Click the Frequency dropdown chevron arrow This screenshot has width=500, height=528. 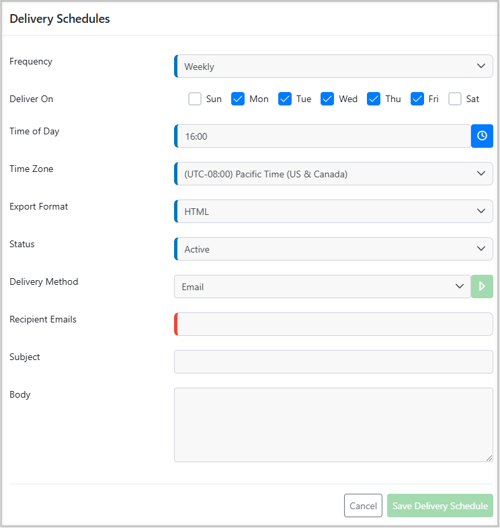pyautogui.click(x=481, y=66)
